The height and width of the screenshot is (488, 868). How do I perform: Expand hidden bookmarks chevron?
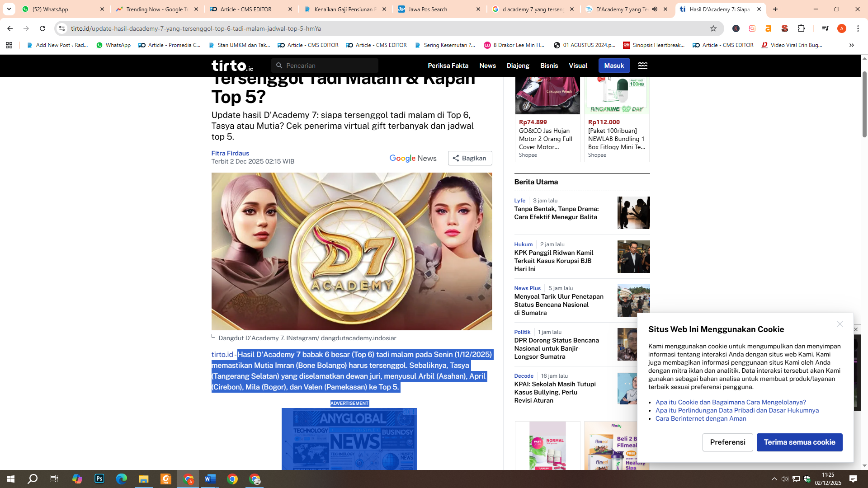[x=851, y=45]
